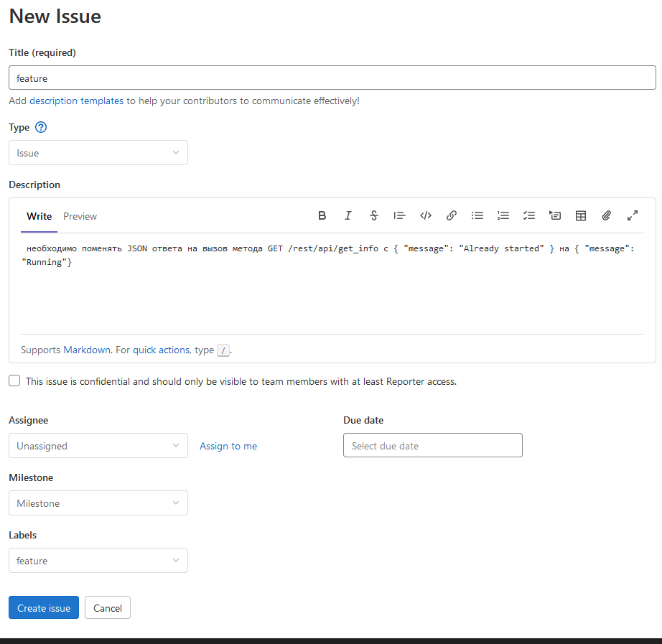The width and height of the screenshot is (662, 644).
Task: Apply bold formatting in the description toolbar
Action: pos(322,215)
